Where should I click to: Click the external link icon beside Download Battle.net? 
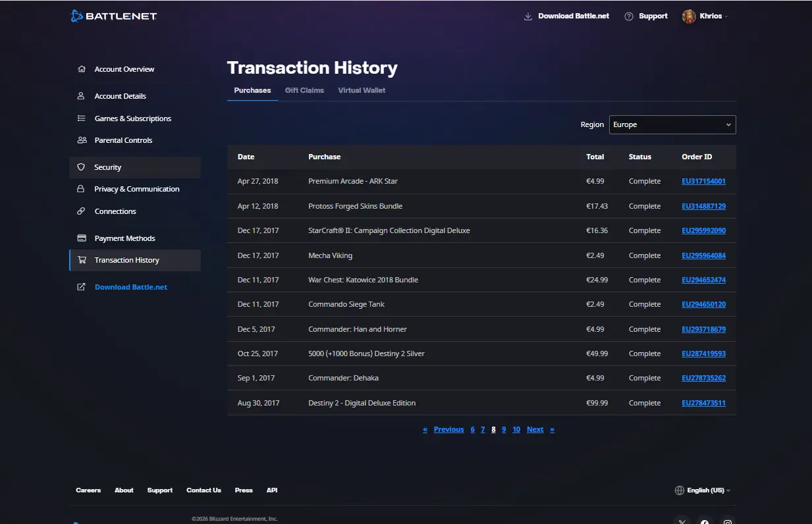tap(82, 287)
